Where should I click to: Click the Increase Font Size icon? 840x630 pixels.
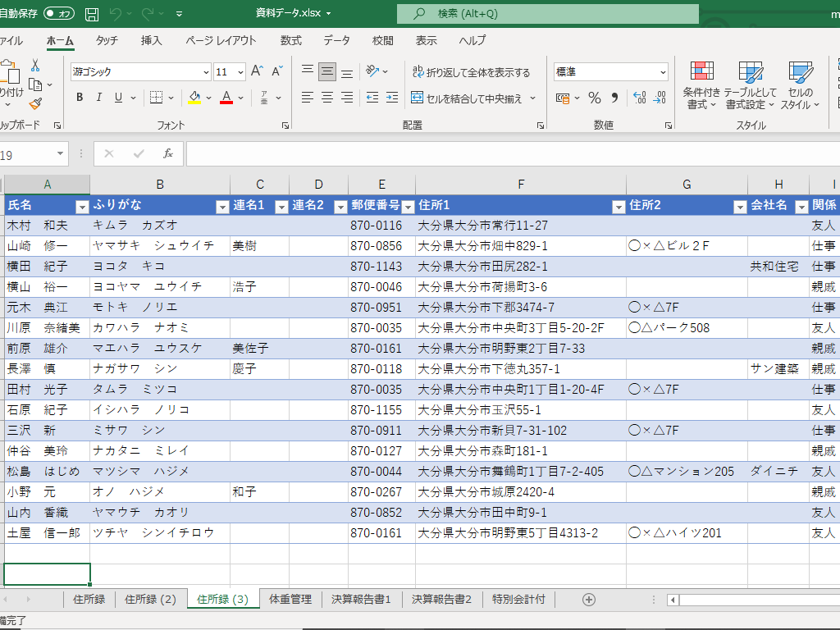click(x=257, y=71)
